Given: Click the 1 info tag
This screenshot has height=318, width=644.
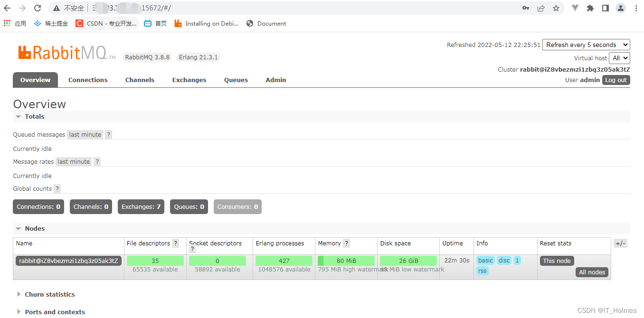Looking at the screenshot, I should (x=517, y=261).
